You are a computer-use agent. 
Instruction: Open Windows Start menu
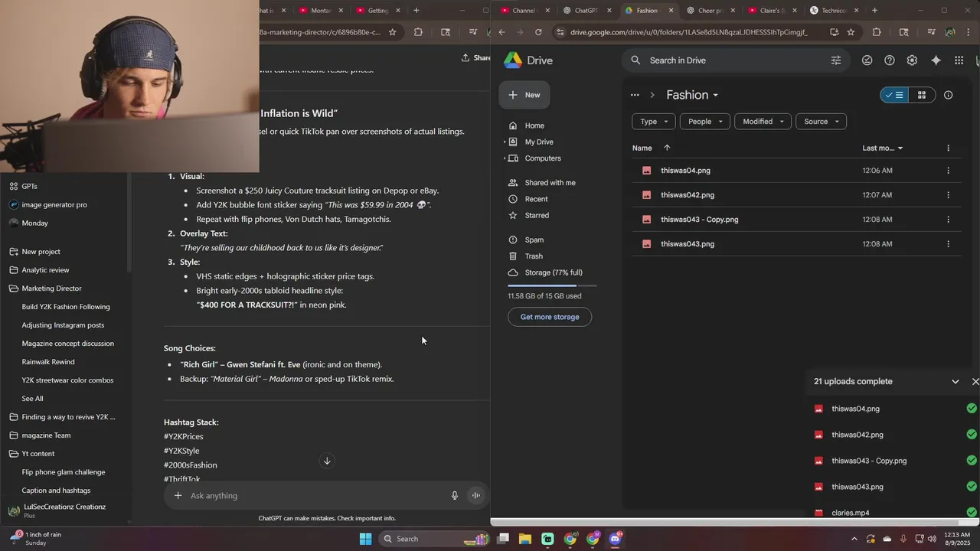click(365, 539)
